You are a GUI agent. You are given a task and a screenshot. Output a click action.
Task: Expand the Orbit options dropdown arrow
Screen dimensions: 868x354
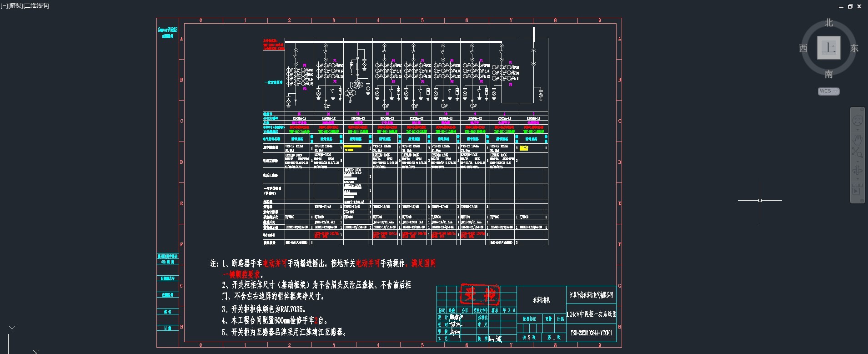pos(857,179)
